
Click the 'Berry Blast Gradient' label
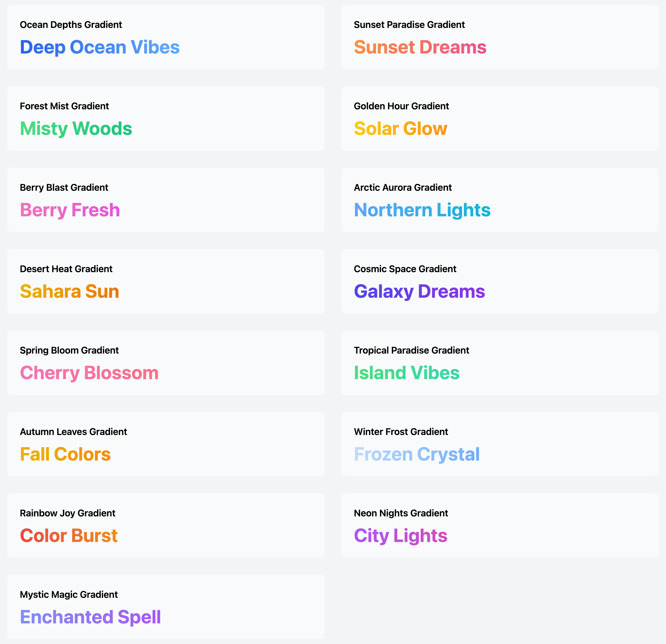[x=64, y=188]
